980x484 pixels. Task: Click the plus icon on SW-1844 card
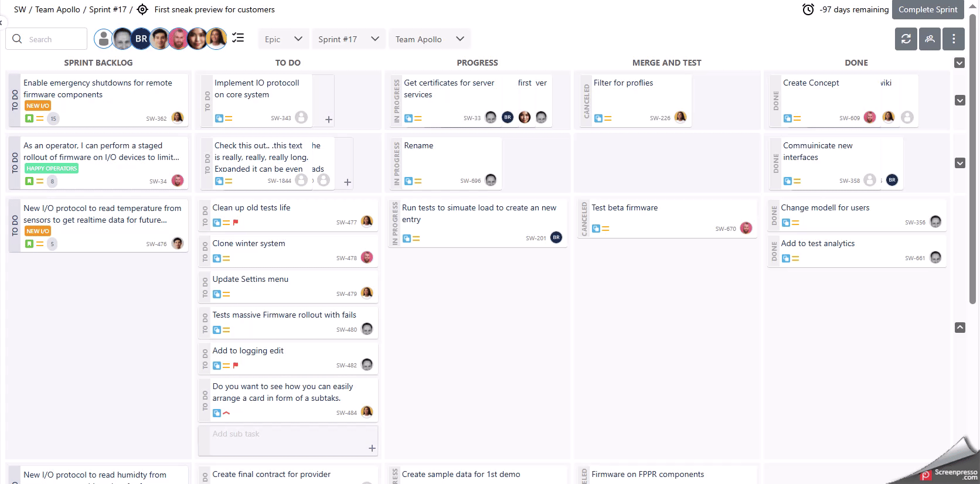[348, 182]
